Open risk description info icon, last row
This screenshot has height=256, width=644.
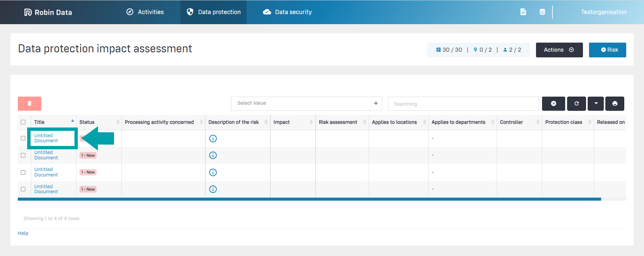tap(213, 189)
